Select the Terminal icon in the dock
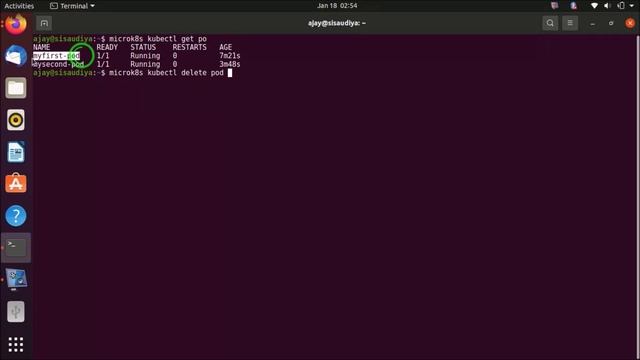640x360 pixels. pos(16,248)
